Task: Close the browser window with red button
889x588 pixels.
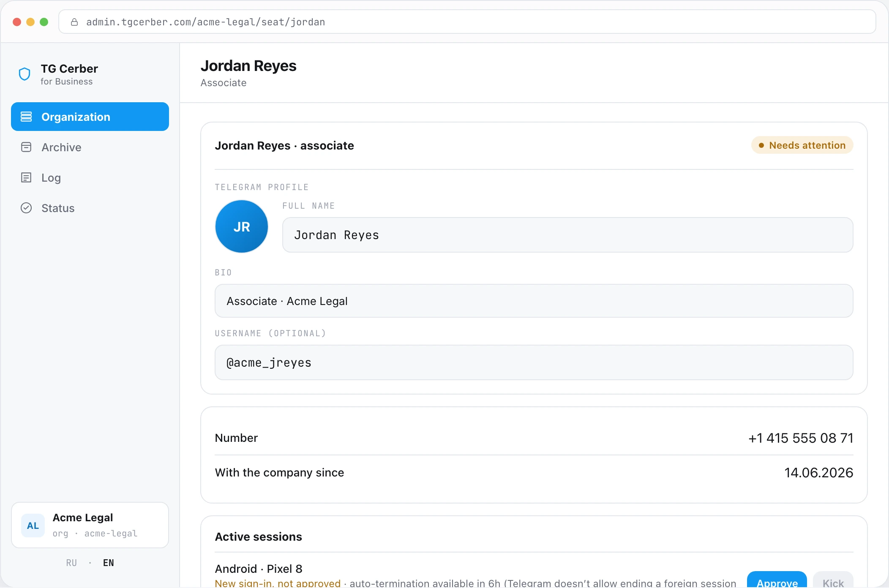Action: coord(17,22)
